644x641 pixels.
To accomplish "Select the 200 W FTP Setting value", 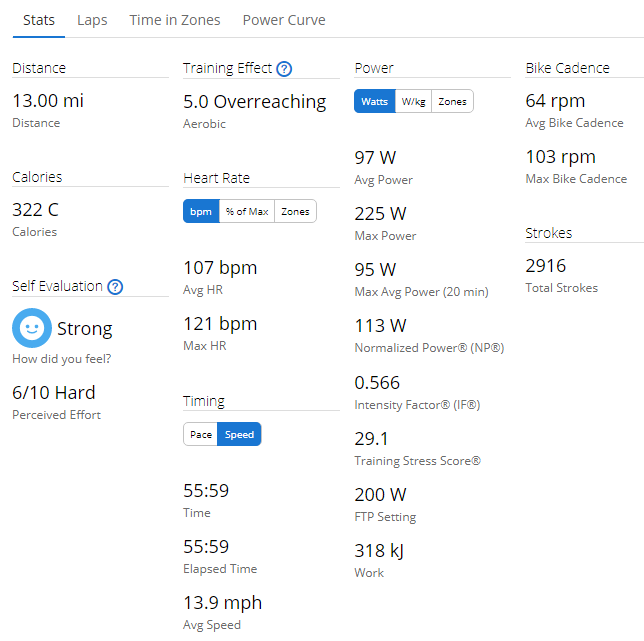I will click(x=381, y=495).
